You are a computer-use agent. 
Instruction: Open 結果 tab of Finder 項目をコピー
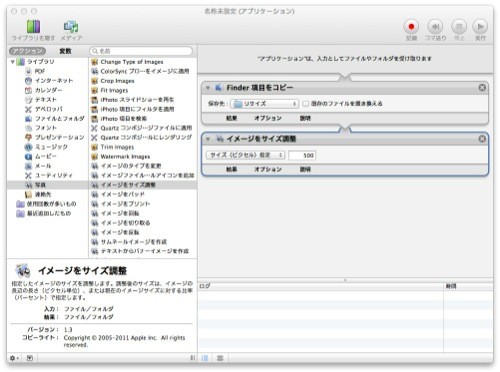coord(232,118)
